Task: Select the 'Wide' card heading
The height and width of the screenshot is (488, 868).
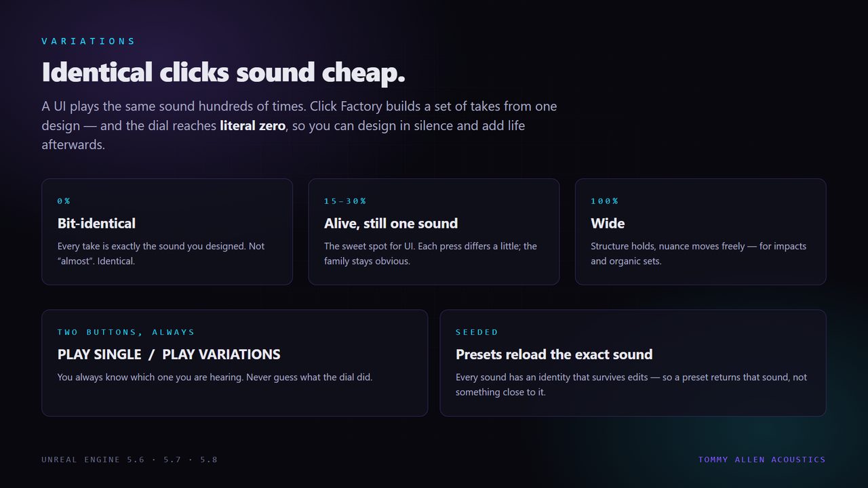Action: [608, 223]
